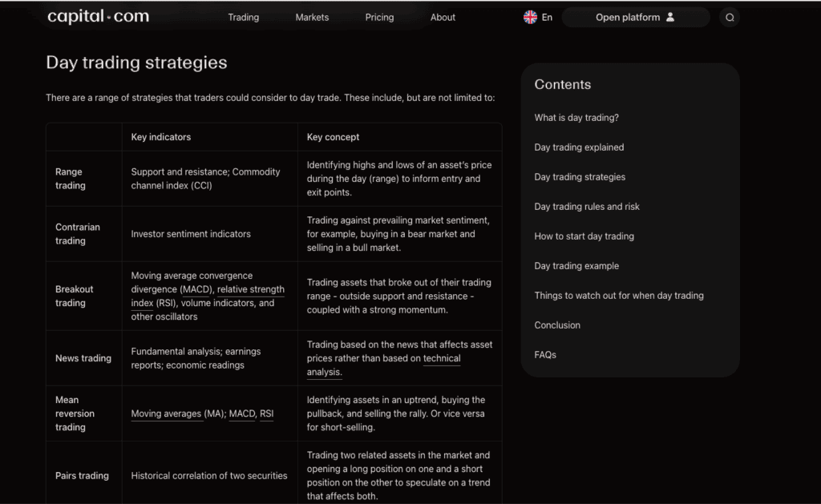Navigate to Day trading example section
The width and height of the screenshot is (821, 504).
point(576,266)
